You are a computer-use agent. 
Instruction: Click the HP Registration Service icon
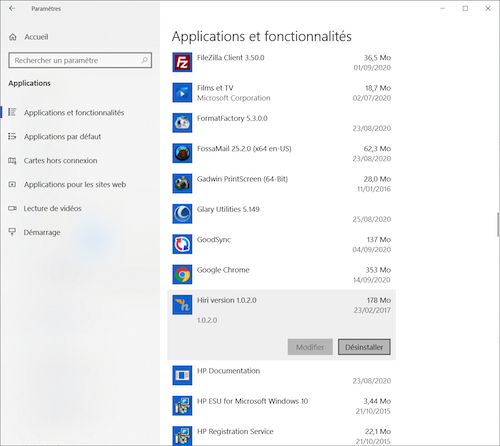pos(182,436)
